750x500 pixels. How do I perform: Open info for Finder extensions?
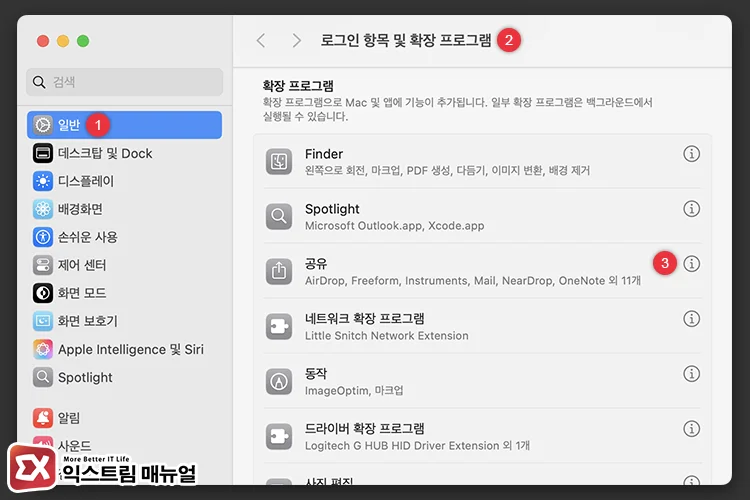pyautogui.click(x=691, y=154)
